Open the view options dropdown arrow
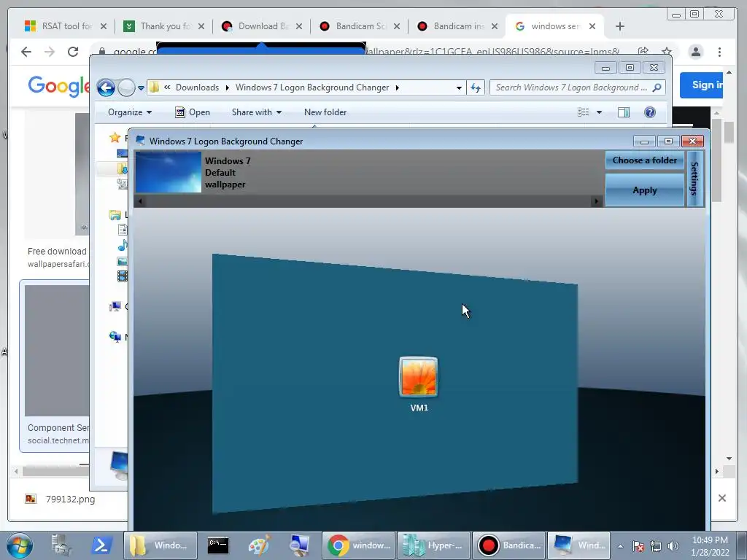Viewport: 747px width, 560px height. coord(600,112)
